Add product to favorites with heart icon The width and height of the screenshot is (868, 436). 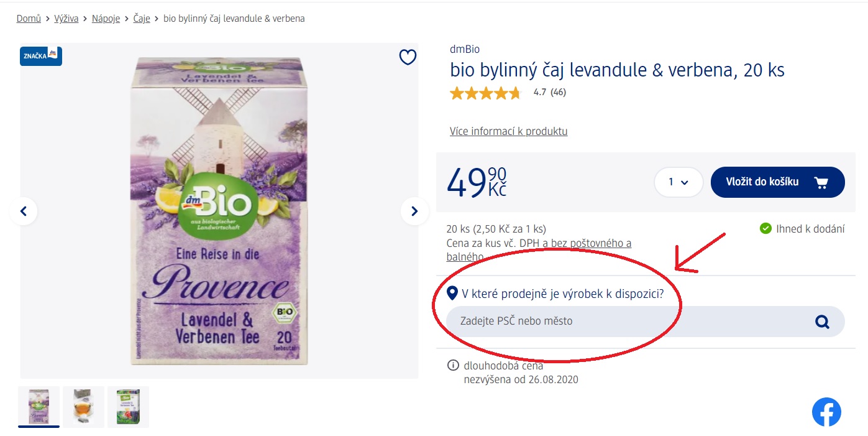click(408, 57)
